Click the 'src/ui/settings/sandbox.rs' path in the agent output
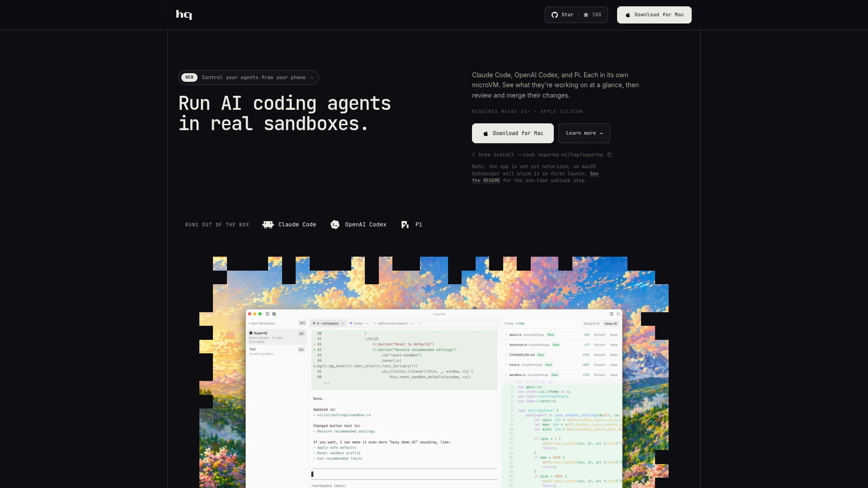The image size is (868, 488). pyautogui.click(x=344, y=415)
